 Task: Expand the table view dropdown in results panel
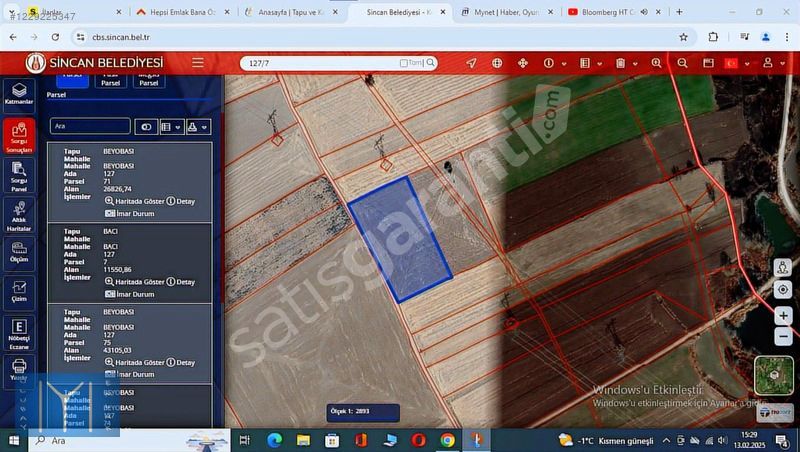point(171,127)
